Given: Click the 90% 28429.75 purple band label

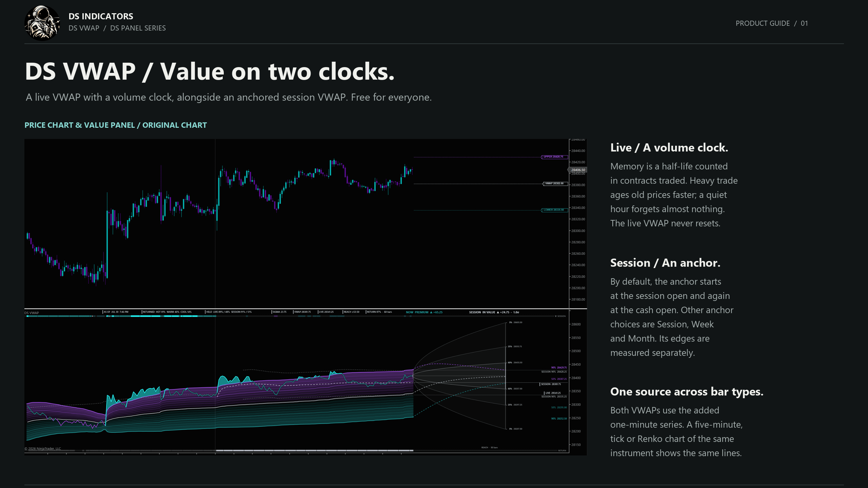Looking at the screenshot, I should pos(559,367).
